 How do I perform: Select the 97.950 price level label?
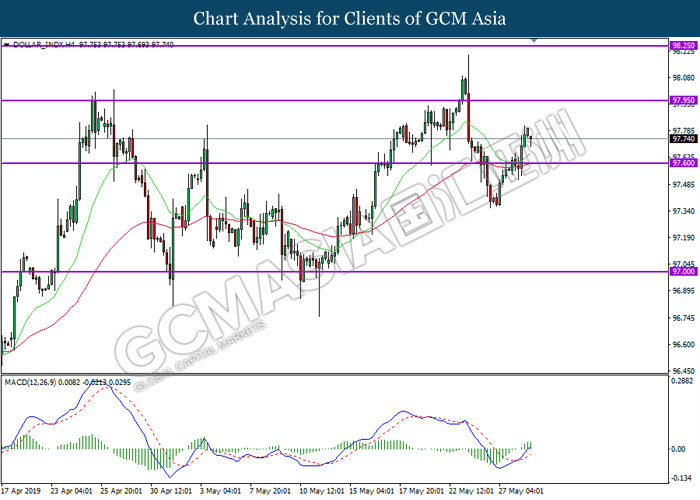click(683, 100)
